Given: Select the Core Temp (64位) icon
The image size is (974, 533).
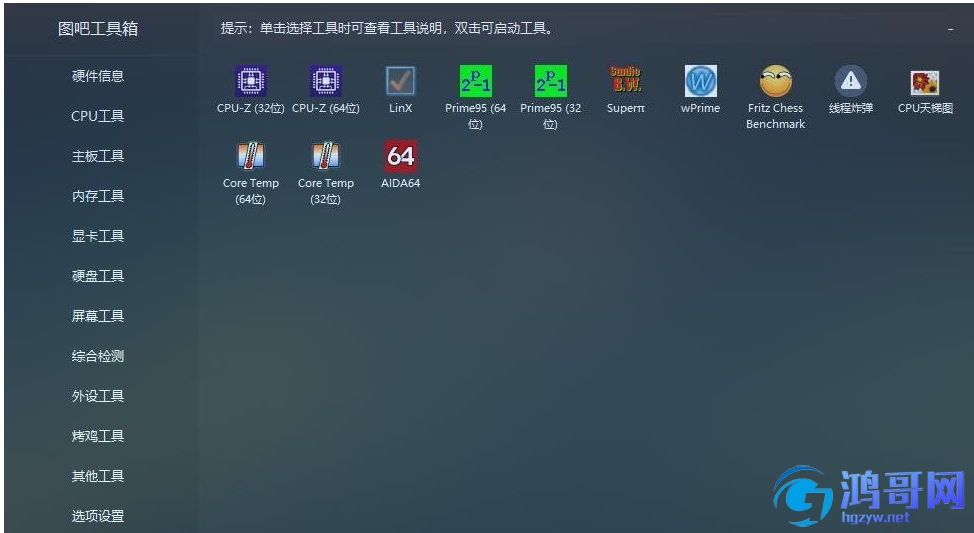Looking at the screenshot, I should point(250,156).
